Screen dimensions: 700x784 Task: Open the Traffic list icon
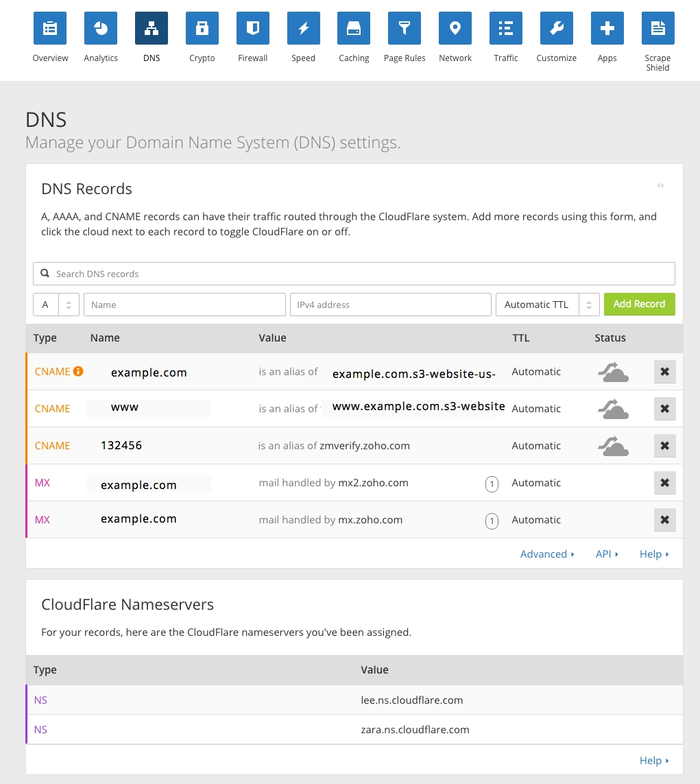point(506,28)
